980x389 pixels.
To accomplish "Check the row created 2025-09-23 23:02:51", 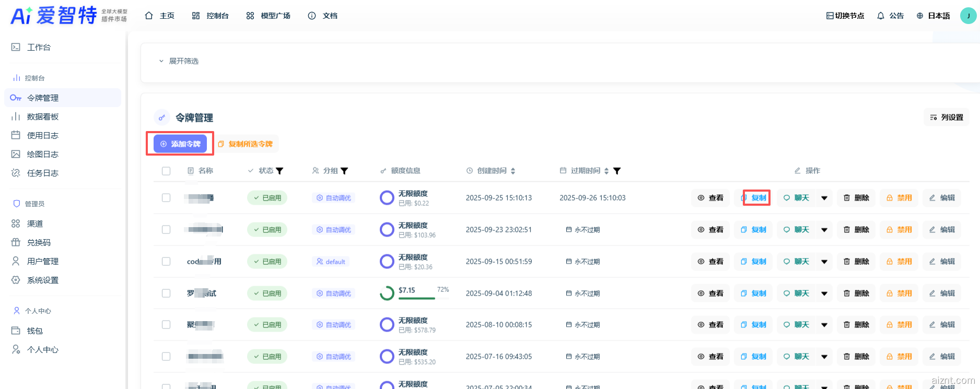I will (166, 230).
